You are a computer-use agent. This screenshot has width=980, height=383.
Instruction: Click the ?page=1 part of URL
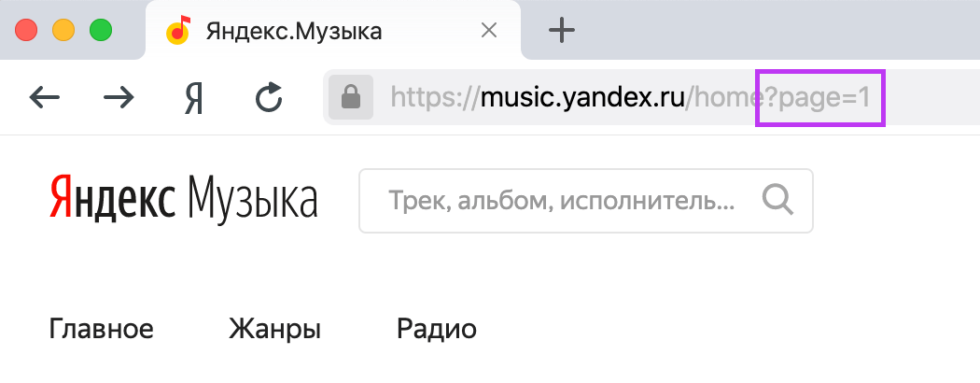[820, 97]
